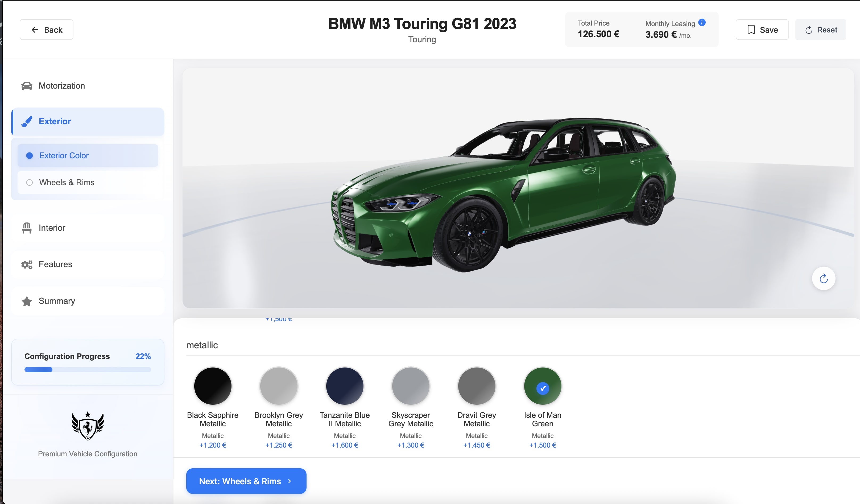860x504 pixels.
Task: Collapse the metallic color group
Action: click(202, 345)
